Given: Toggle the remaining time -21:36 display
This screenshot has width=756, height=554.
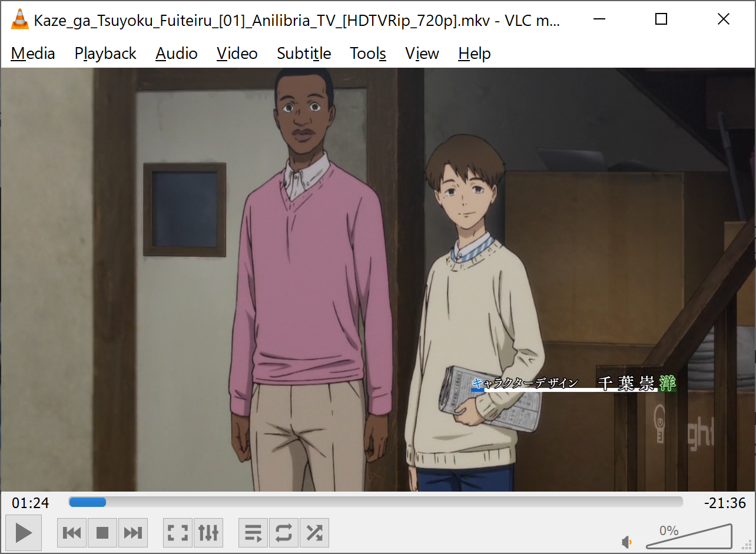Looking at the screenshot, I should click(x=725, y=503).
